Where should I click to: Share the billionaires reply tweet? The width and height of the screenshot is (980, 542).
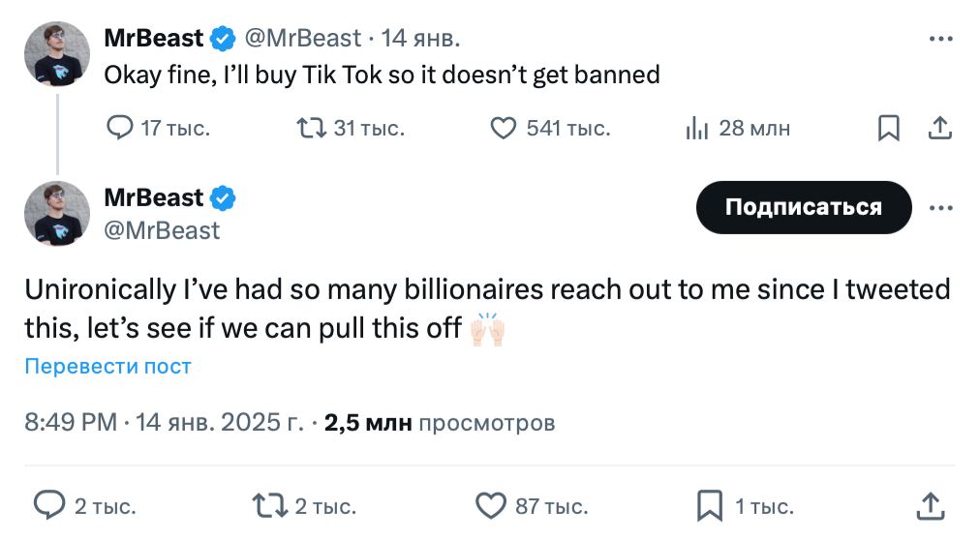(x=930, y=504)
